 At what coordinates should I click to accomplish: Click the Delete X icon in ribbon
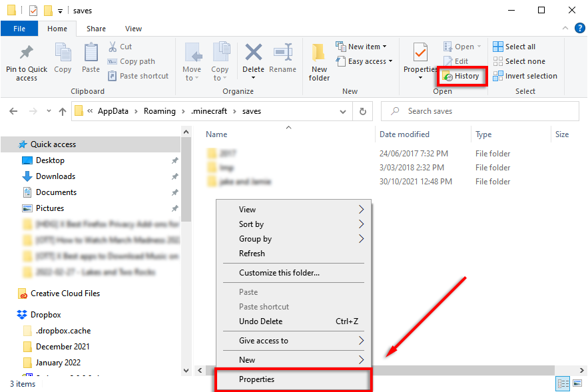click(253, 53)
